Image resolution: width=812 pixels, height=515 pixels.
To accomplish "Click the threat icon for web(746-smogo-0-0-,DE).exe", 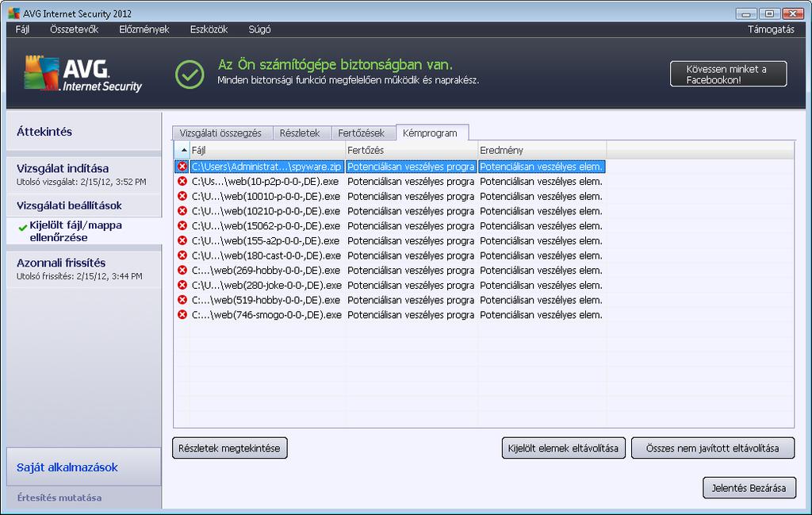I will pos(182,314).
